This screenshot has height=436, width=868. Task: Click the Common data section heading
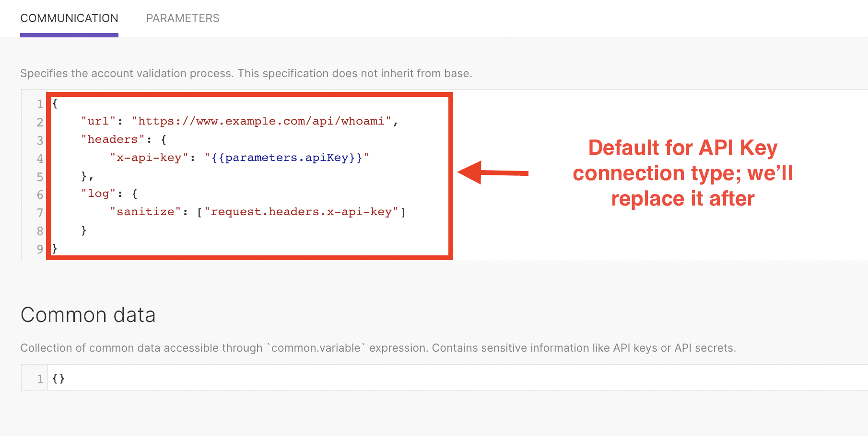pos(88,315)
